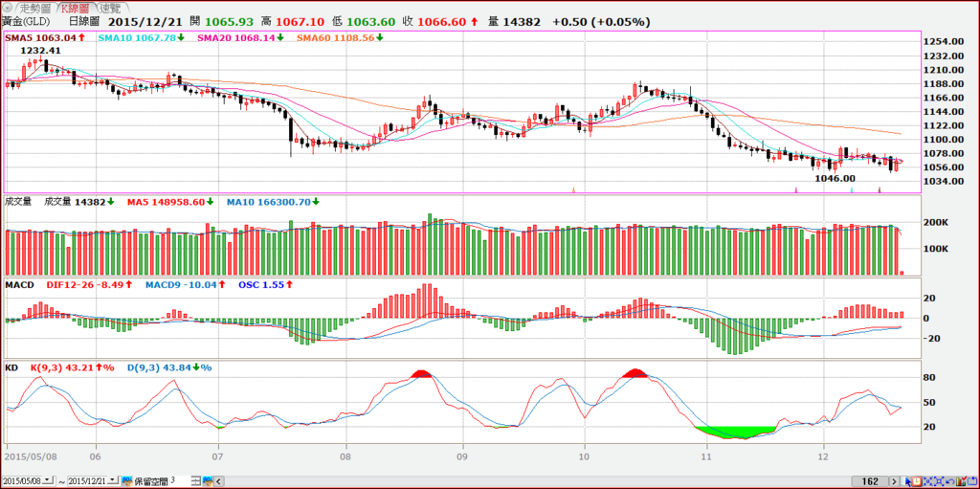Click the KD panel title
980x489 pixels.
coord(11,367)
